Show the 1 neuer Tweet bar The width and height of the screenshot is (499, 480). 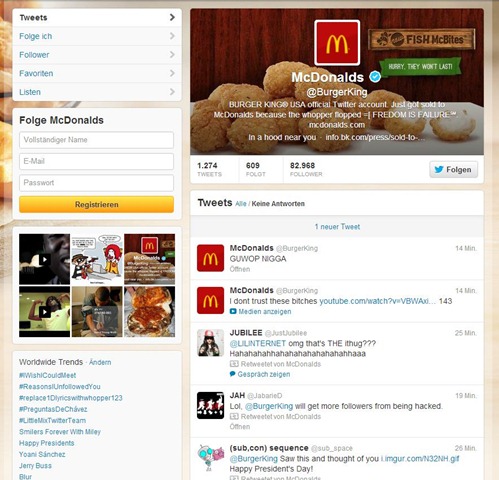tap(337, 227)
